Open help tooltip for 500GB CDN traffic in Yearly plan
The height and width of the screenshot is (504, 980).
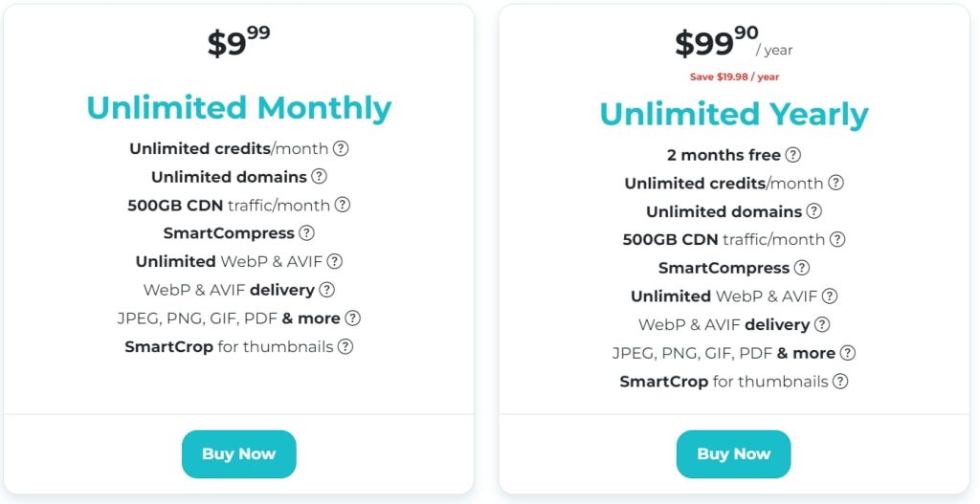click(836, 239)
